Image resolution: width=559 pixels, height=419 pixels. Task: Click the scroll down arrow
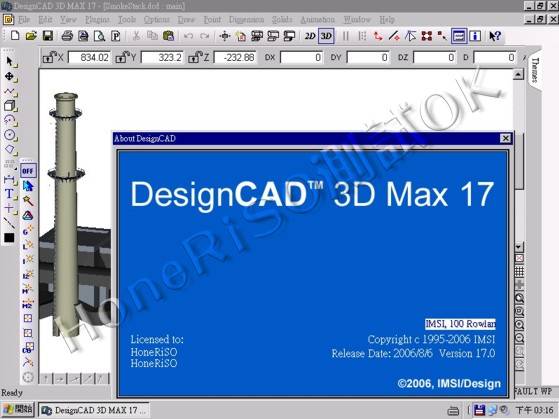coord(519,247)
